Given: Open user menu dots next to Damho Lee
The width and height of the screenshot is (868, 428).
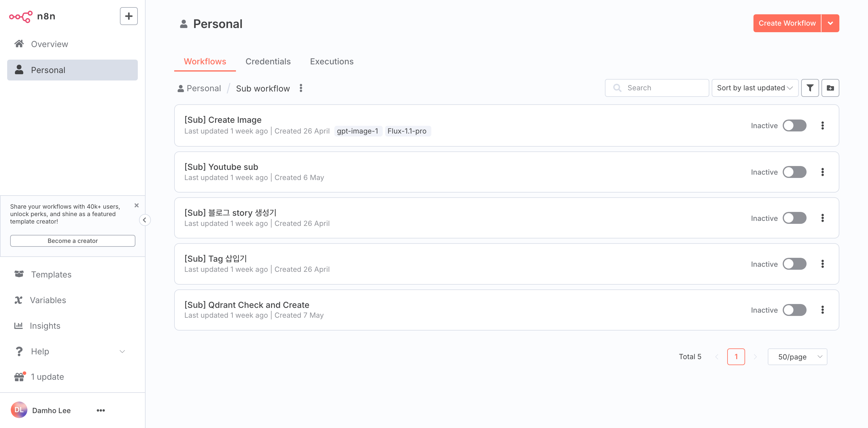Looking at the screenshot, I should 101,410.
